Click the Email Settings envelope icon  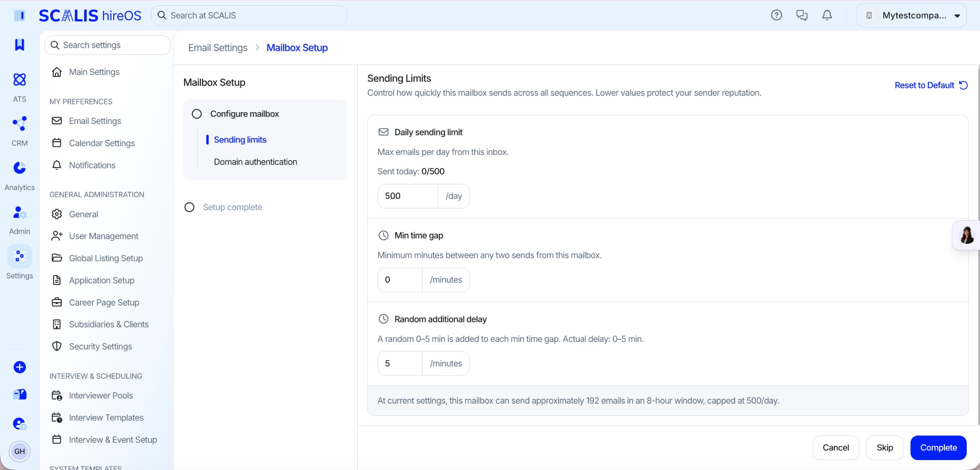pyautogui.click(x=57, y=121)
